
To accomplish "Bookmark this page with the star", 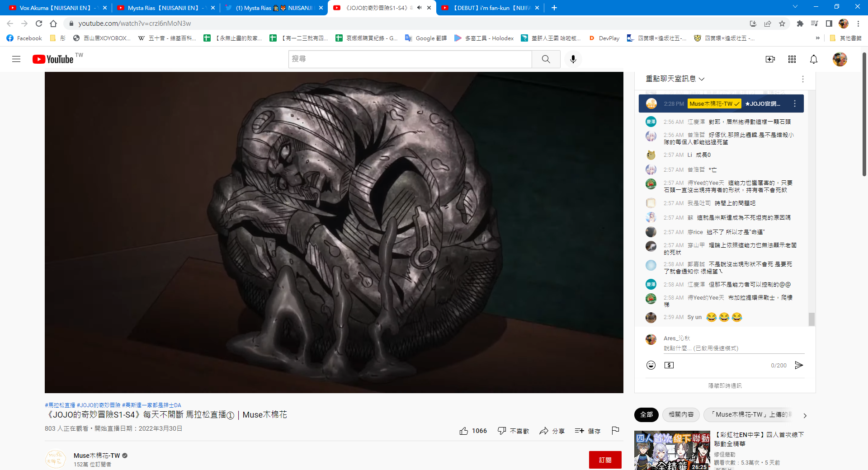I will 782,23.
